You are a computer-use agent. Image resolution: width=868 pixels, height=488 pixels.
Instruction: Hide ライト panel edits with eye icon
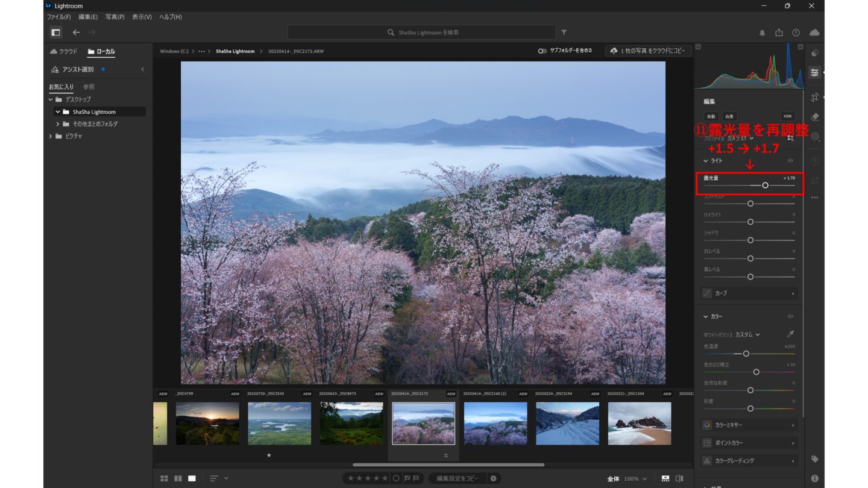point(790,161)
